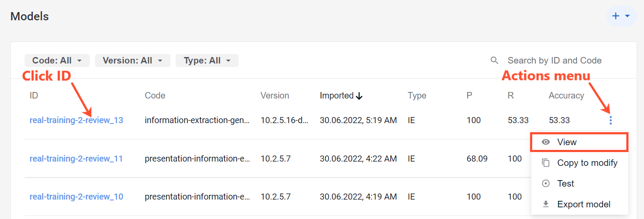
Task: Expand the Type: All filter
Action: coord(207,60)
